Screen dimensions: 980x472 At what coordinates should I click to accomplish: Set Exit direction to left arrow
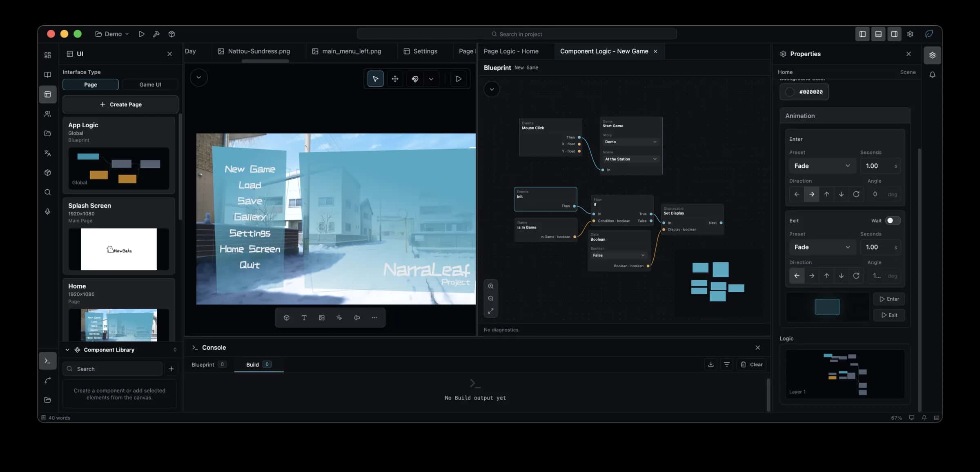[797, 276]
